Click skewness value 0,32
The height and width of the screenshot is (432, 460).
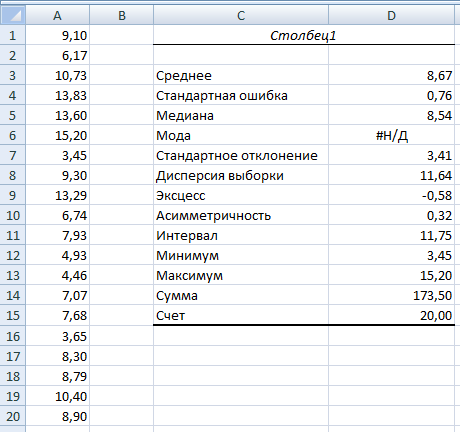[x=391, y=215]
